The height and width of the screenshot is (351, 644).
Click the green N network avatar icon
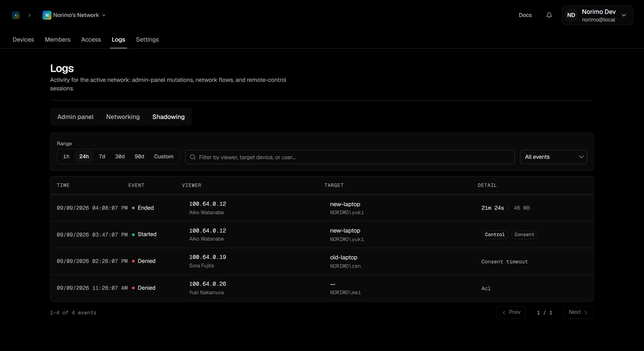point(47,15)
